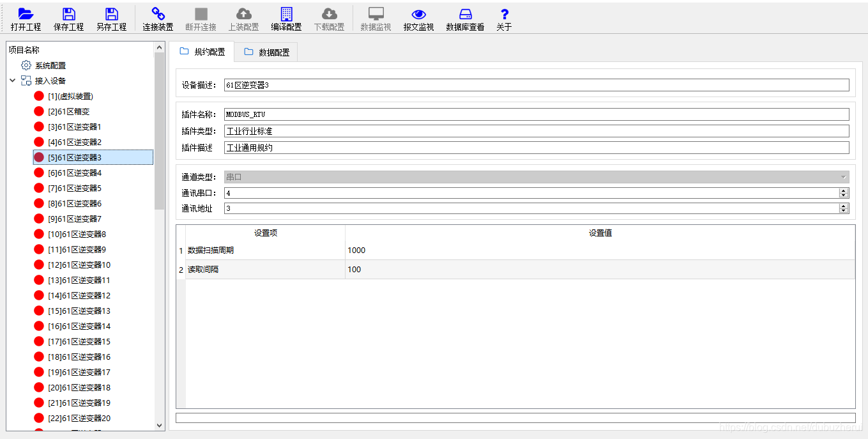The width and height of the screenshot is (868, 439).
Task: Open 报文监视 message monitor eye icon
Action: click(419, 13)
